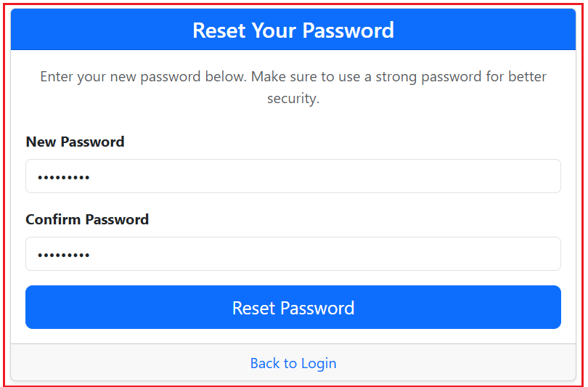Click the word "Confirm" above second field

click(x=53, y=219)
